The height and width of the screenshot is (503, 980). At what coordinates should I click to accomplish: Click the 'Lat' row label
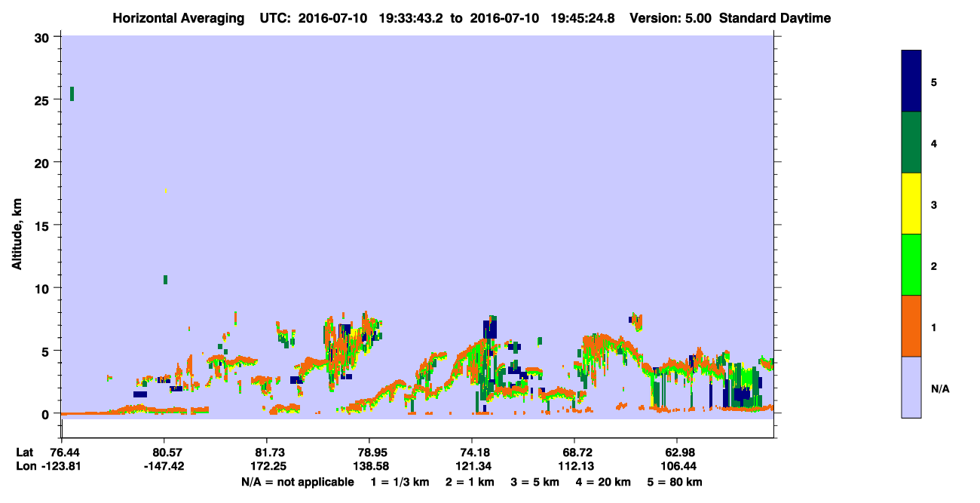click(24, 452)
